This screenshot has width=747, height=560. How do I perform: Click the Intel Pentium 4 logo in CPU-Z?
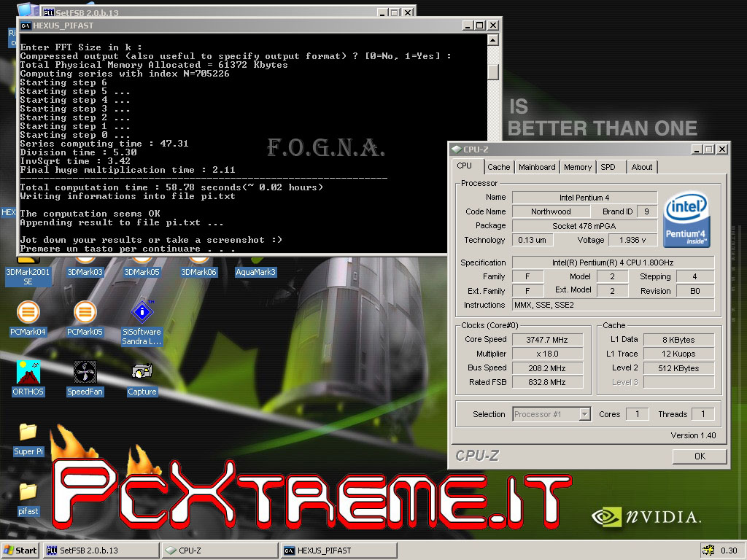(x=686, y=219)
